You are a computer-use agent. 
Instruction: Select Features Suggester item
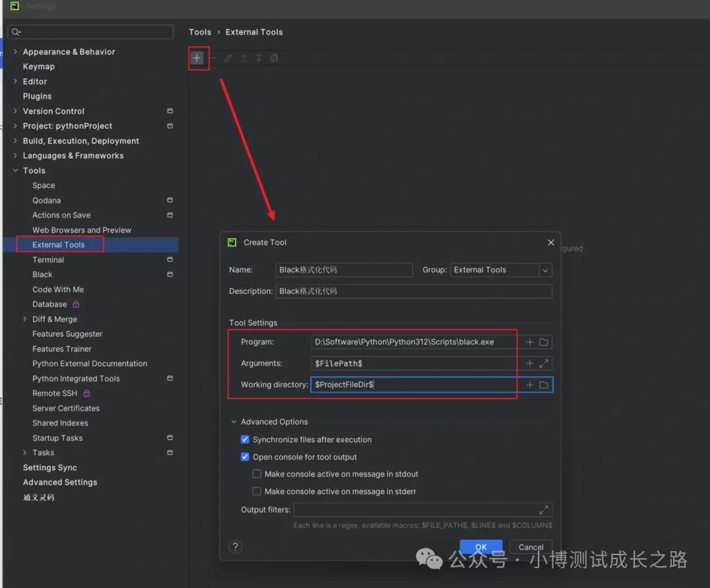tap(67, 334)
